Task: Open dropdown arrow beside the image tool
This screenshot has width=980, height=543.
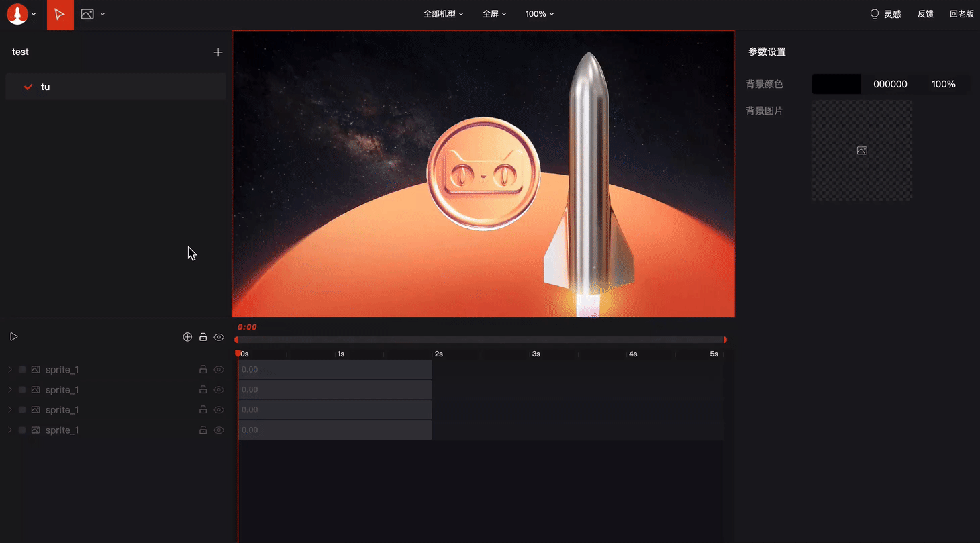Action: 103,14
